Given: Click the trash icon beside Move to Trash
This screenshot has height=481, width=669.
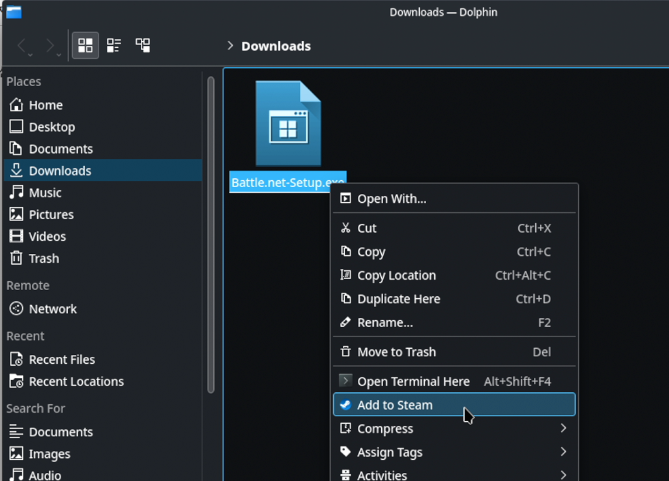Looking at the screenshot, I should click(x=346, y=352).
